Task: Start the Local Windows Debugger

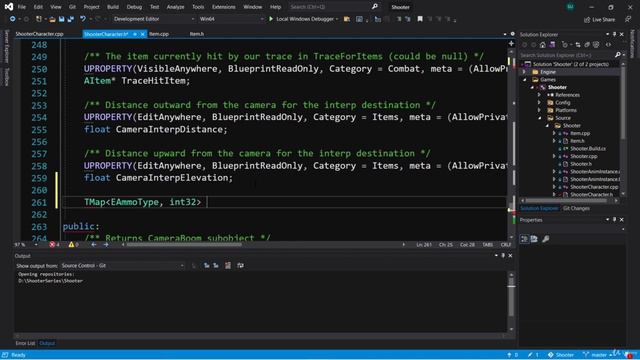Action: tap(301, 19)
